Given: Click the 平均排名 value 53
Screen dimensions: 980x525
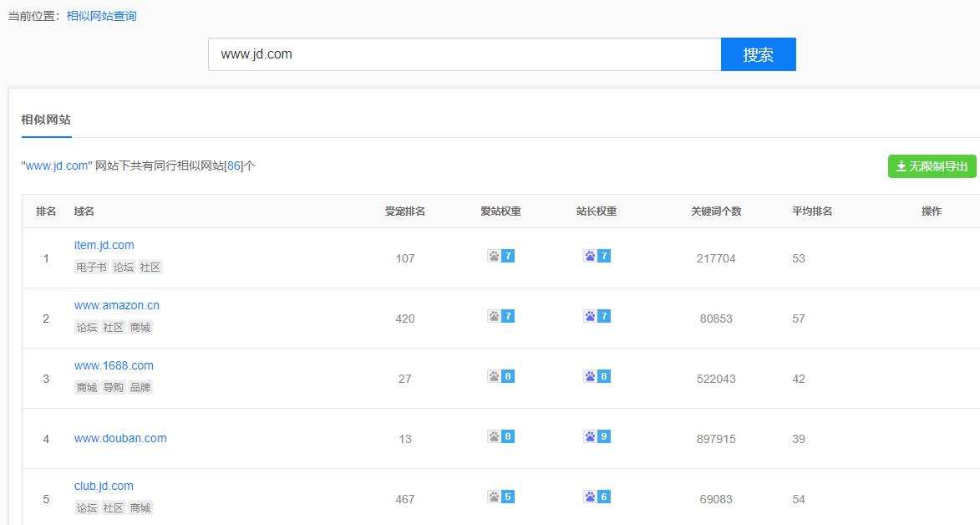Looking at the screenshot, I should tap(799, 258).
